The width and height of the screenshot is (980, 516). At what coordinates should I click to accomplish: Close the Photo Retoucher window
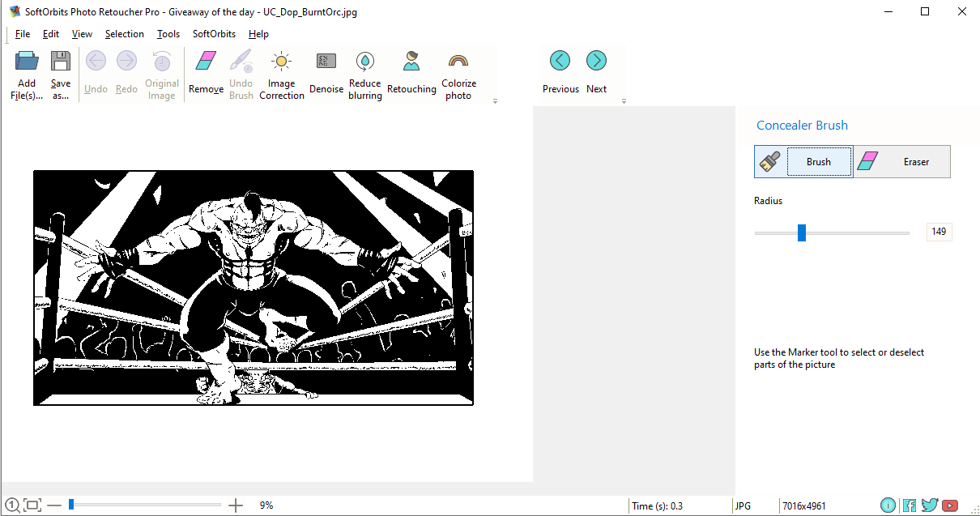tap(961, 11)
